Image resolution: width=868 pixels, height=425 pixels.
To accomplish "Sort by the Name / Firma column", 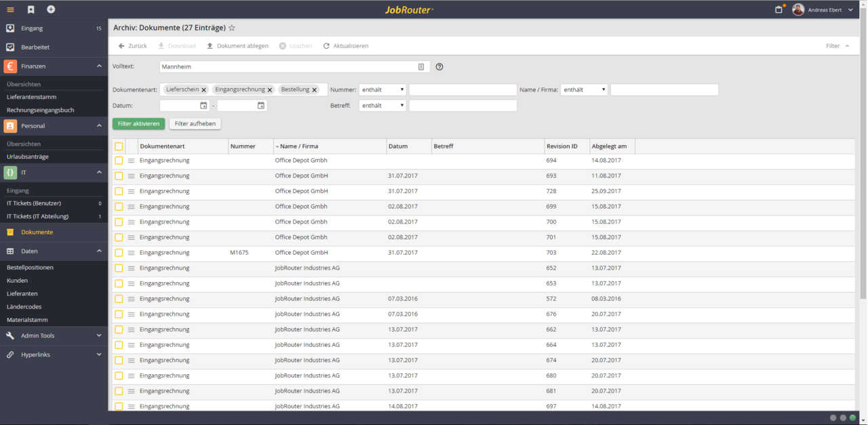I will tap(299, 146).
